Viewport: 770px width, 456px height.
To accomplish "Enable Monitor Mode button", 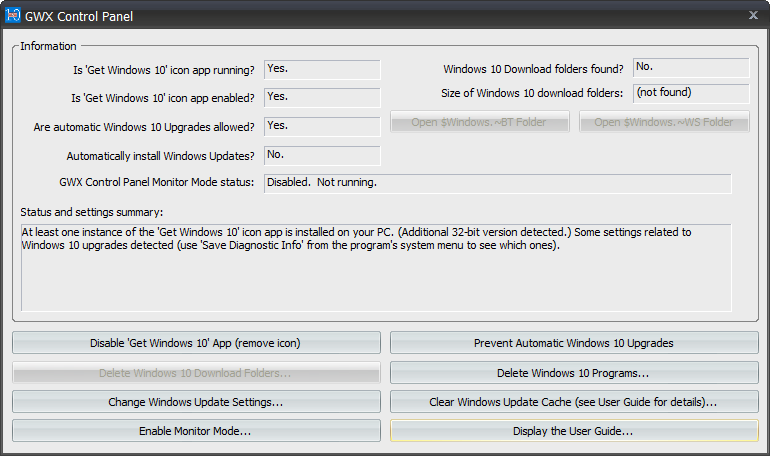I will point(196,430).
